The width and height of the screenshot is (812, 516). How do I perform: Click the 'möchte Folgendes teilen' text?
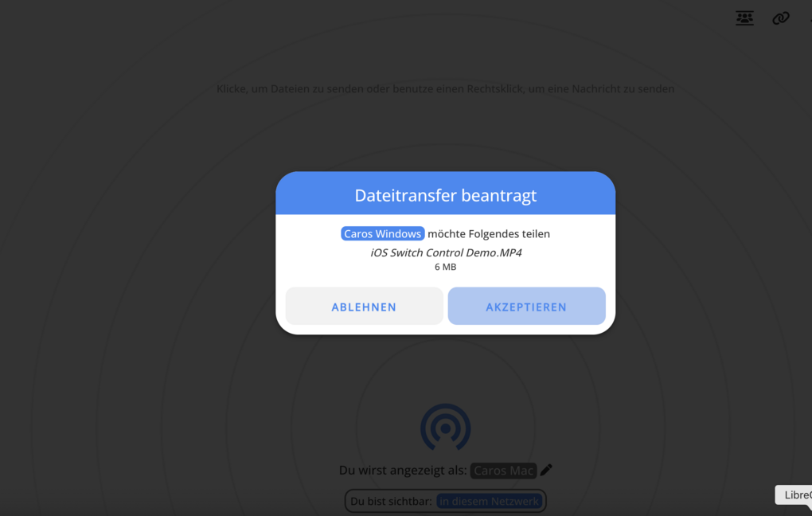(489, 233)
